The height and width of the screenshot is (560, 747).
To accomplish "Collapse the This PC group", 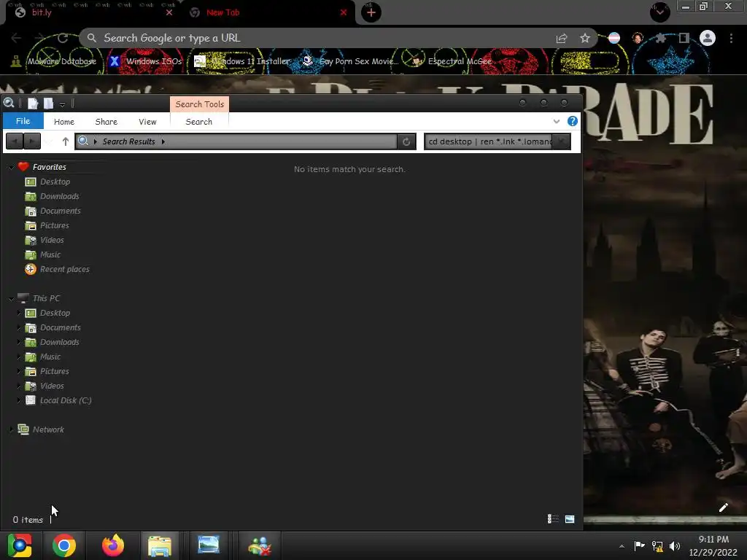I will click(x=12, y=298).
